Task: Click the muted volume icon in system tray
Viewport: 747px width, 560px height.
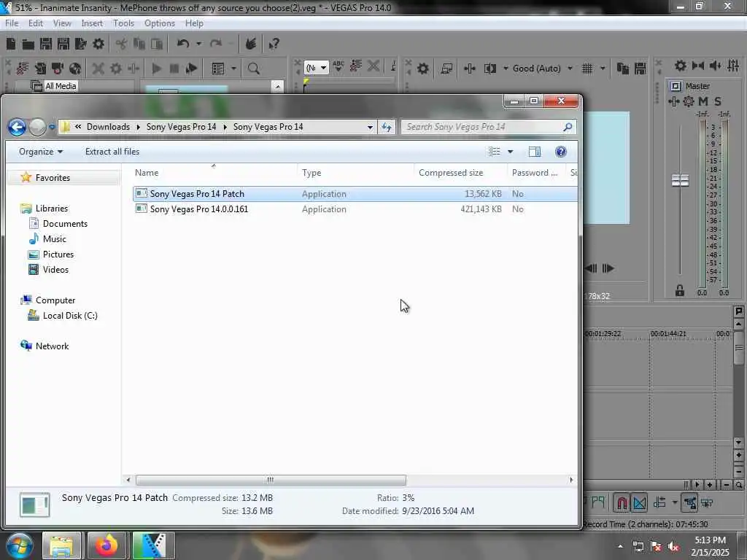Action: [673, 547]
